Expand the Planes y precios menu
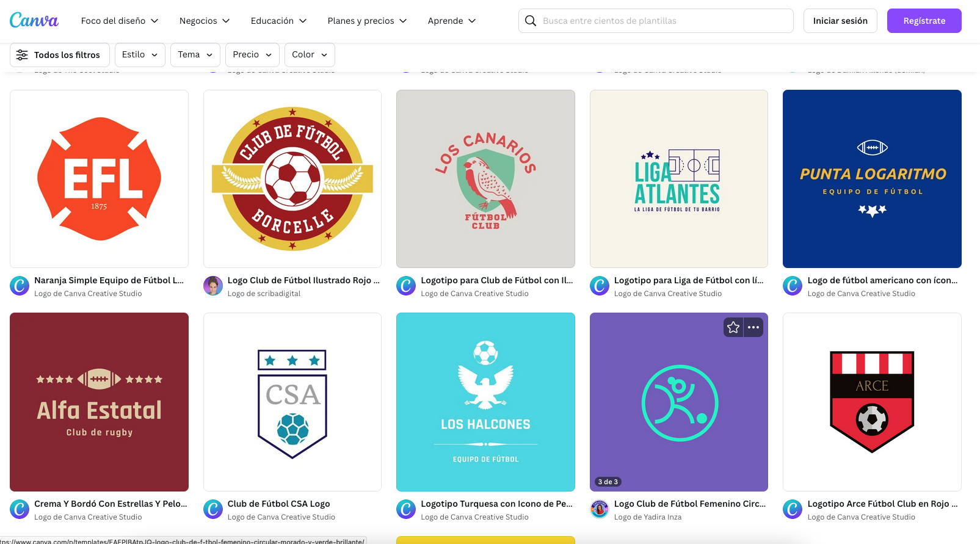Screen dimensions: 980x544 coord(367,21)
